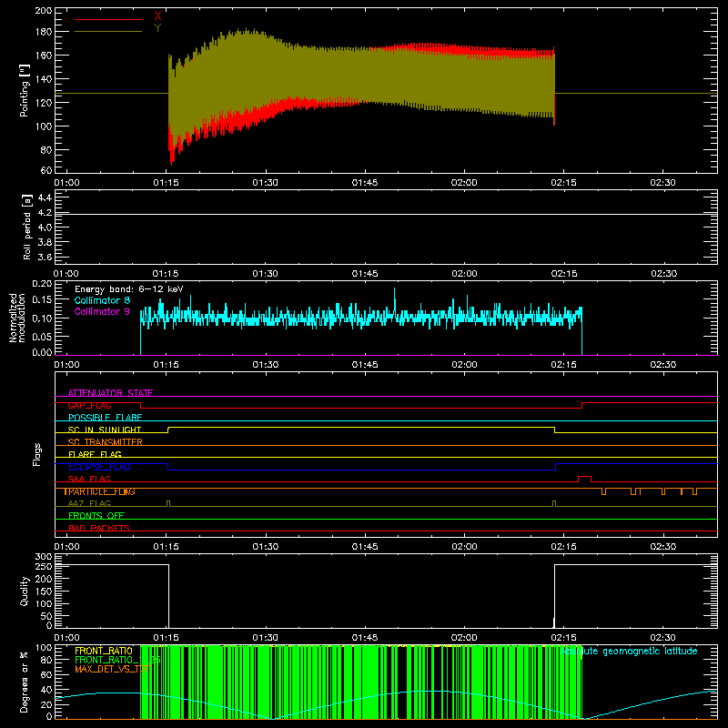The image size is (728, 728).
Task: Click the 3.6 tick on Roll period axis
Action: click(45, 257)
